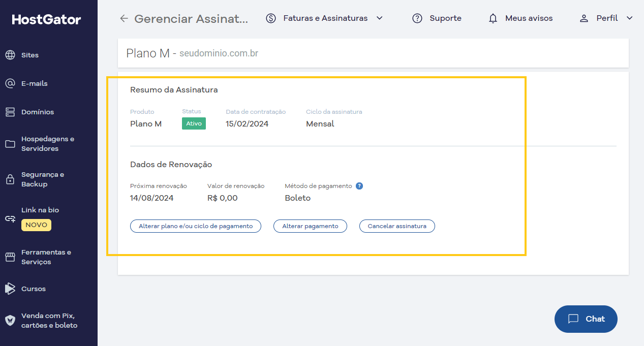This screenshot has width=644, height=346.
Task: Click the next renewal date 14/08/2024
Action: [x=152, y=198]
